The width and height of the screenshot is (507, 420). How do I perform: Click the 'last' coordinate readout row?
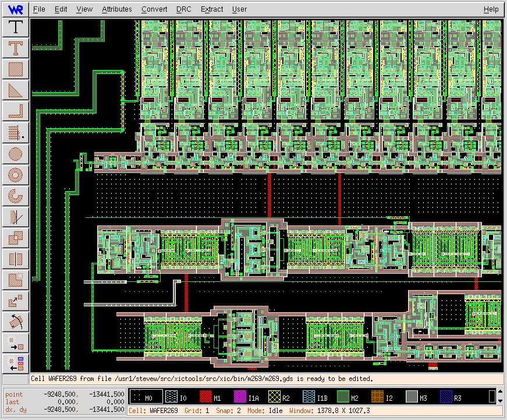(65, 402)
